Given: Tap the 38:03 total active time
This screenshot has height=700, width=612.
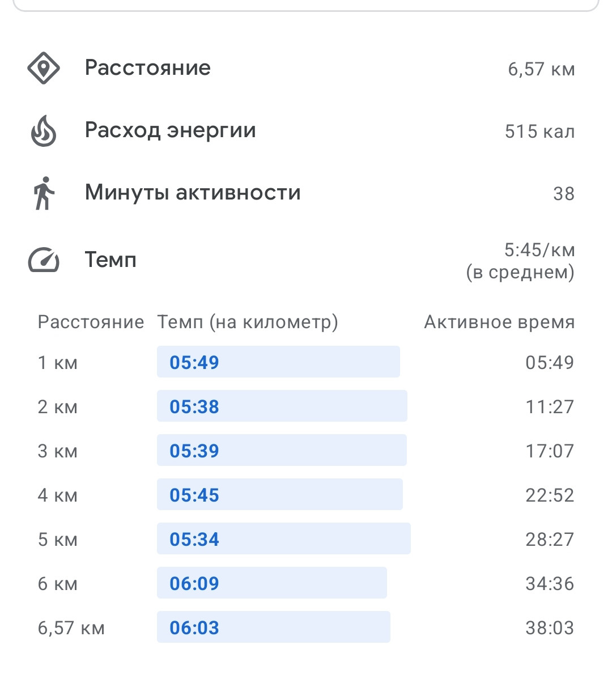Looking at the screenshot, I should 550,628.
